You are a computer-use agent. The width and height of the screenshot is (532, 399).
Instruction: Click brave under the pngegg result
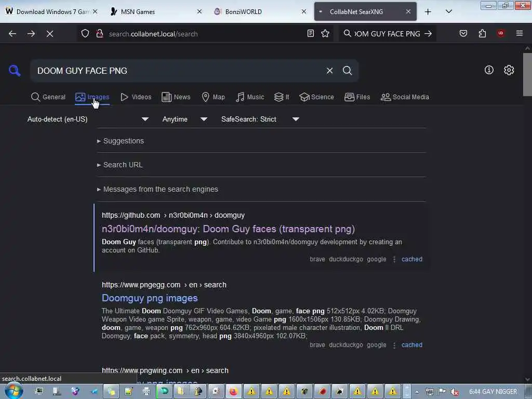point(317,345)
